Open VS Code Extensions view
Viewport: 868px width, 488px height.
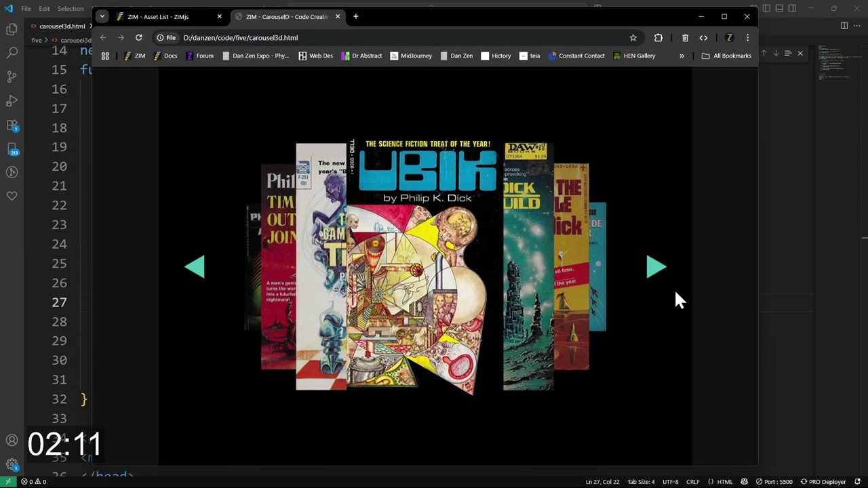[12, 125]
